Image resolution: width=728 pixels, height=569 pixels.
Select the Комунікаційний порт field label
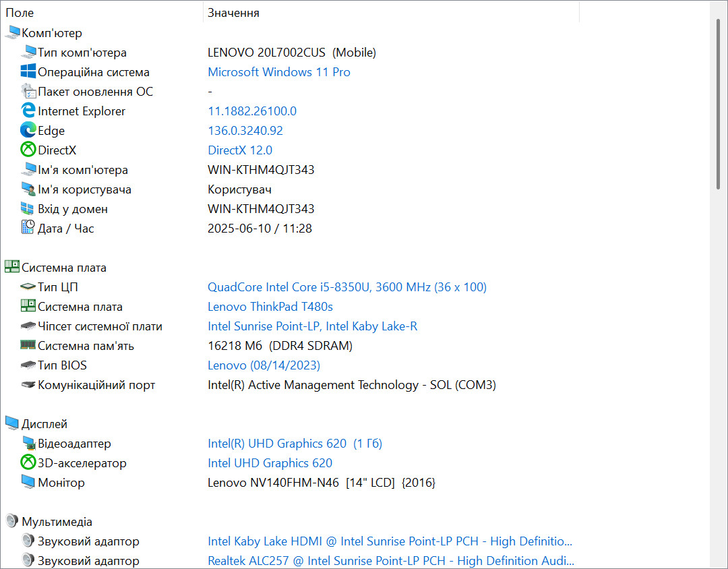click(96, 385)
